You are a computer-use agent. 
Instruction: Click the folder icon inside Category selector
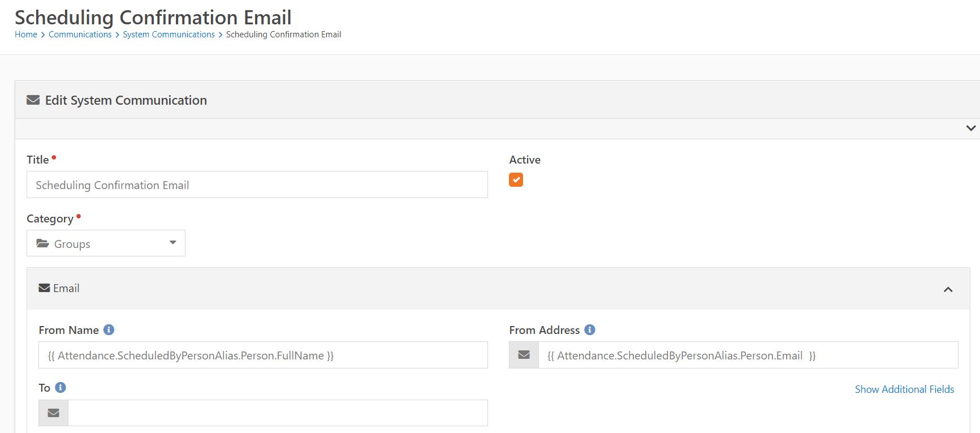pyautogui.click(x=43, y=243)
